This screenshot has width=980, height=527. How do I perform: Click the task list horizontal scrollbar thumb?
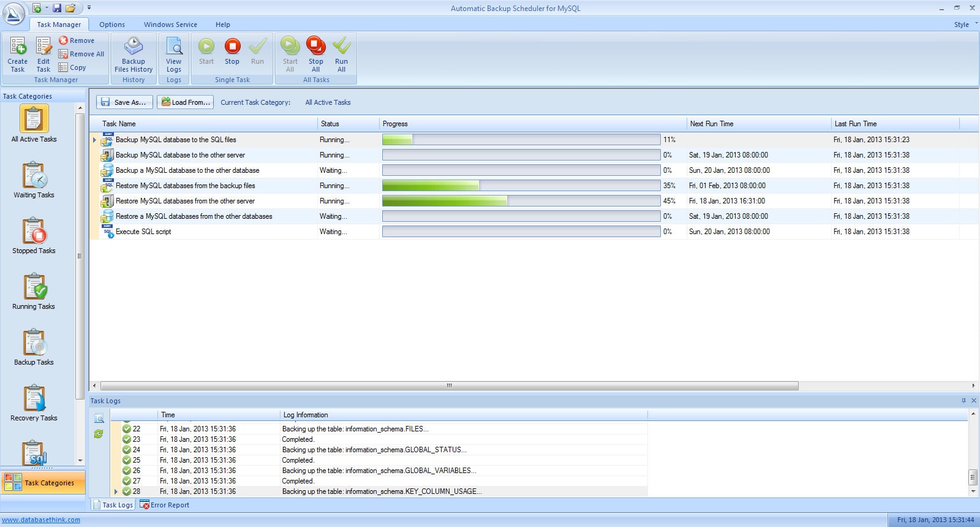pyautogui.click(x=450, y=385)
